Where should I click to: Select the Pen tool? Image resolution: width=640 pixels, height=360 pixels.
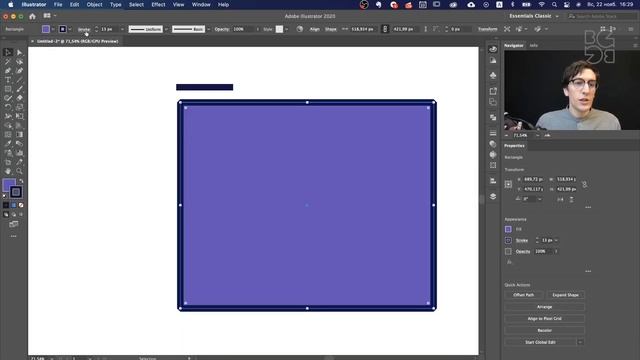point(8,71)
